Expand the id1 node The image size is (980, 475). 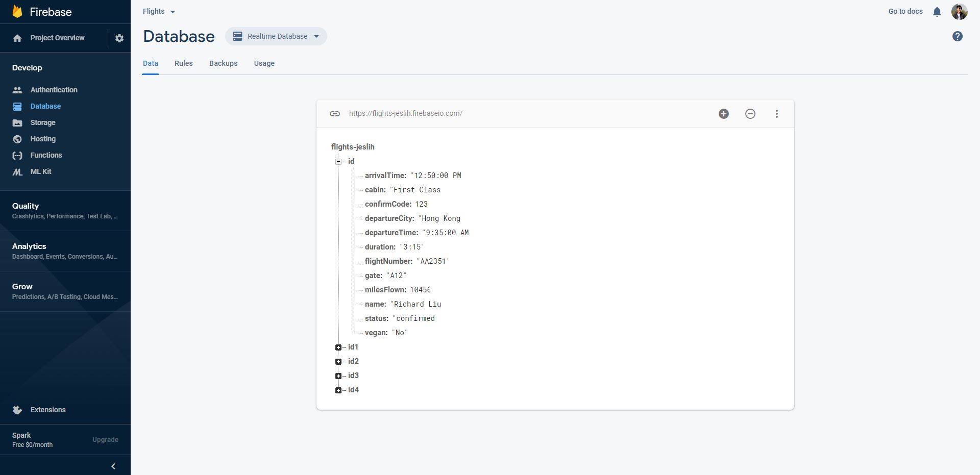(338, 347)
